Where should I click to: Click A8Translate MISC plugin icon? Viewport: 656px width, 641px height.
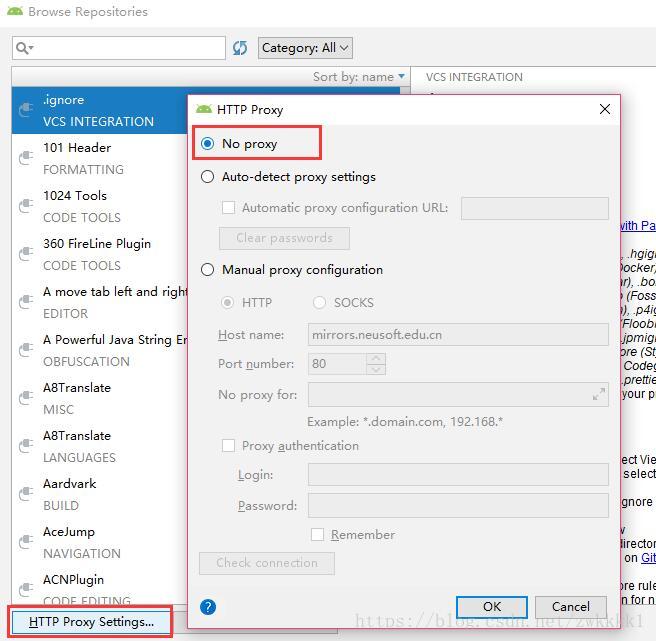[x=26, y=398]
